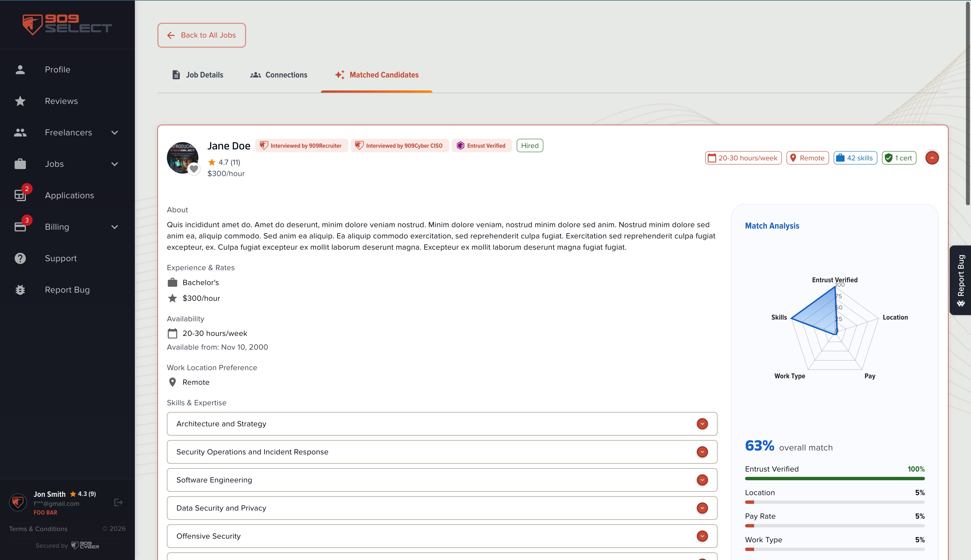Image resolution: width=971 pixels, height=560 pixels.
Task: Open the Profile section via person icon
Action: (x=20, y=69)
